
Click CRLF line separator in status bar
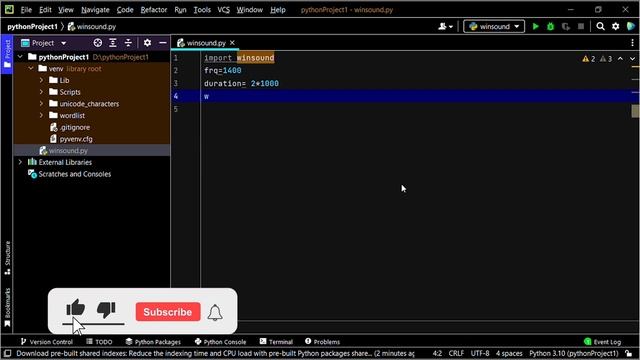(456, 353)
